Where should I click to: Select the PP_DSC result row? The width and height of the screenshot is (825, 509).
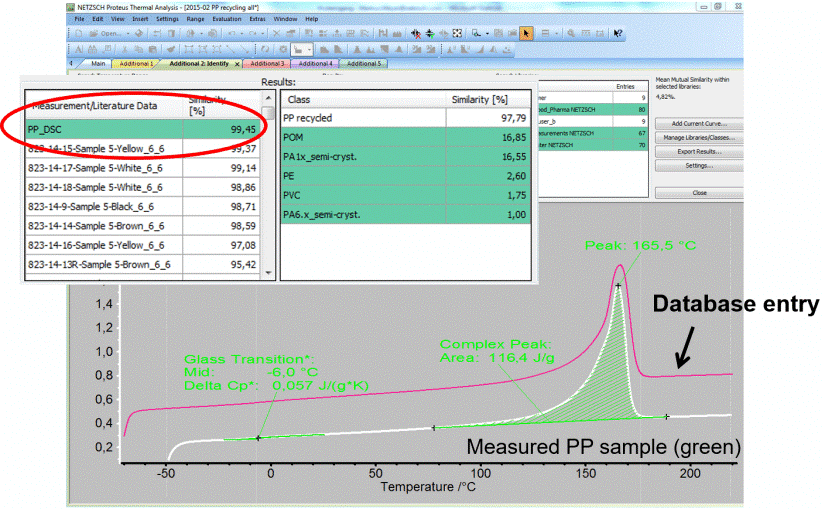click(x=143, y=129)
